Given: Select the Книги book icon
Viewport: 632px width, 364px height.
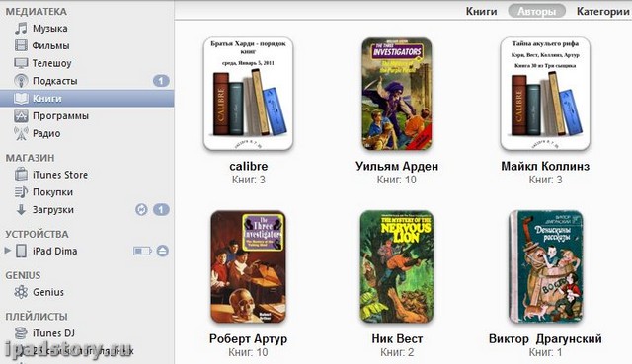Looking at the screenshot, I should coord(21,99).
